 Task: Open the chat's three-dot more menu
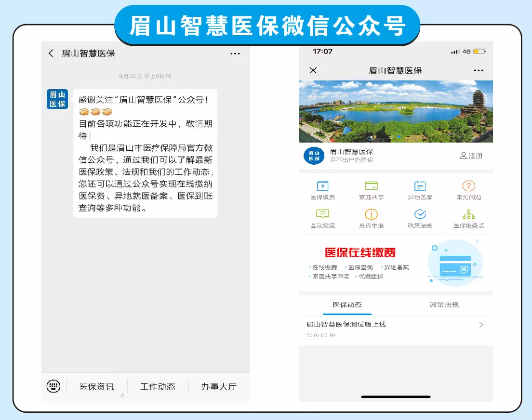pyautogui.click(x=235, y=53)
